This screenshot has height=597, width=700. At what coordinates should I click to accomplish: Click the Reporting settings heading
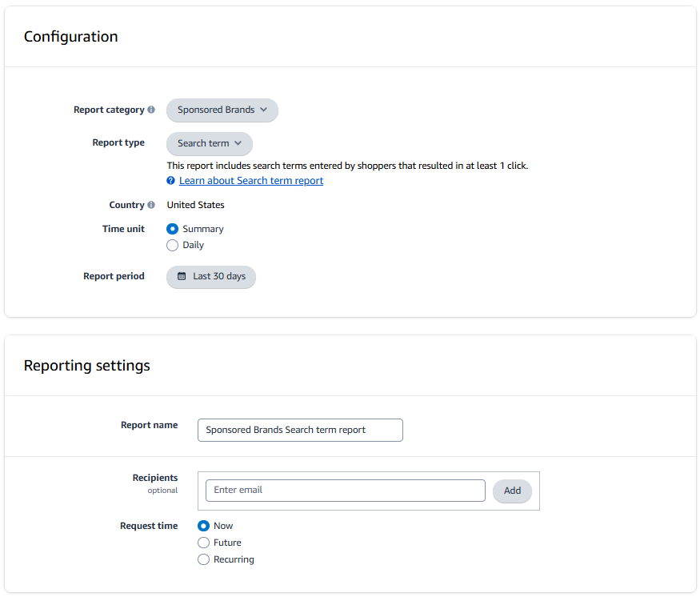86,366
